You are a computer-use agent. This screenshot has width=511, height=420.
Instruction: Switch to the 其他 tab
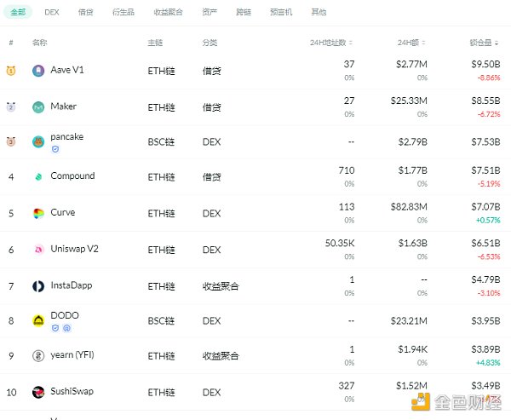[319, 12]
